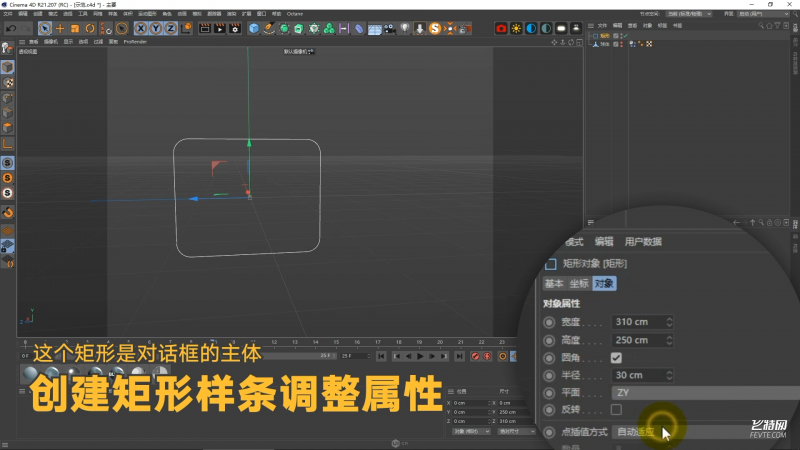The width and height of the screenshot is (800, 450).
Task: Open the absolute size mode dropdown
Action: tap(516, 432)
